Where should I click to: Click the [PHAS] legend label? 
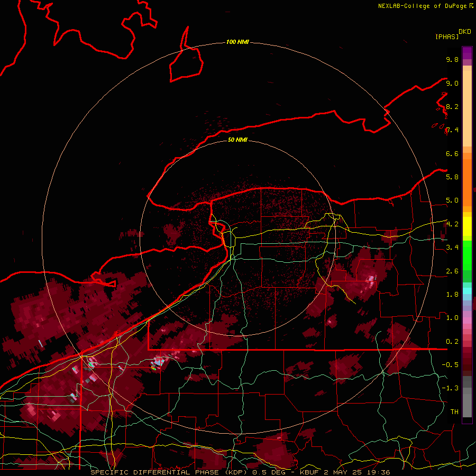pyautogui.click(x=447, y=37)
